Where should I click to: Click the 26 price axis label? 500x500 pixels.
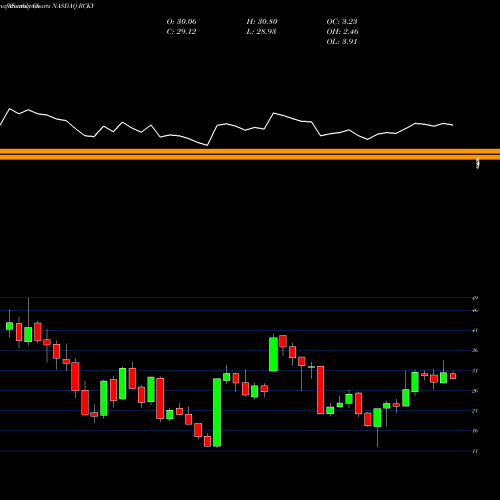[475, 391]
